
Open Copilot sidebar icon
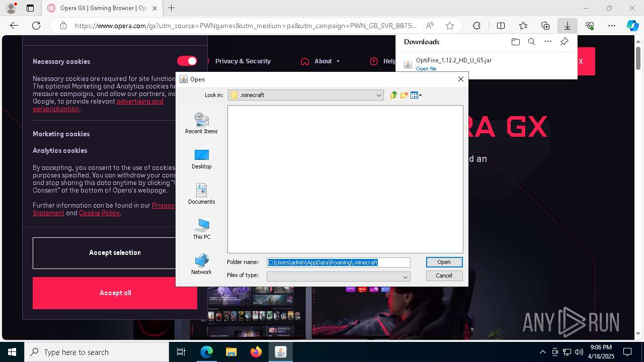tap(632, 26)
